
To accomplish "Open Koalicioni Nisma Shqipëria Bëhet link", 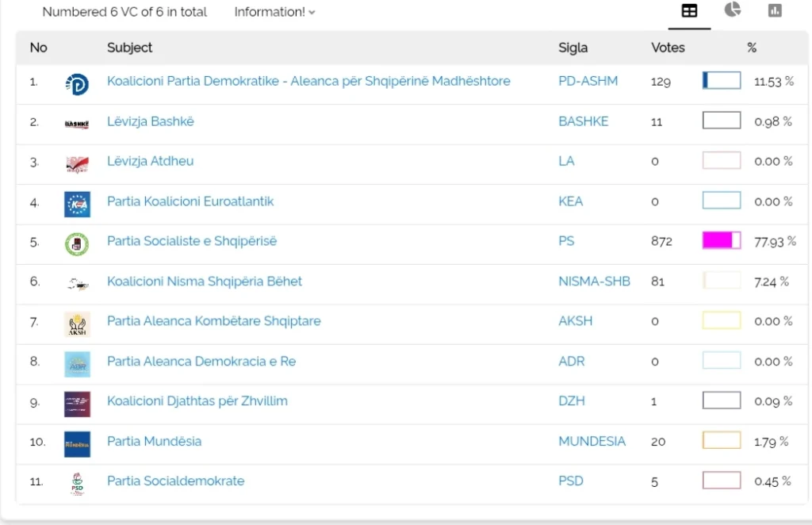I will click(205, 282).
